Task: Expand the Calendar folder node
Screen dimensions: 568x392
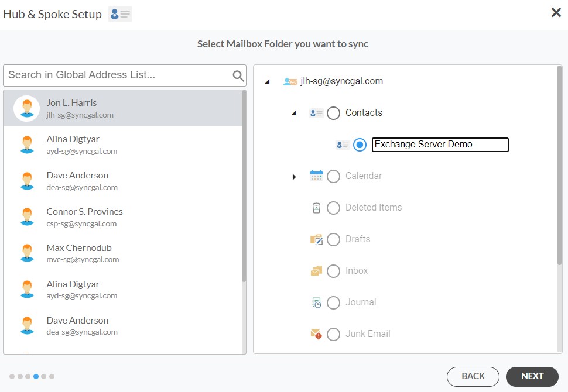Action: tap(294, 177)
